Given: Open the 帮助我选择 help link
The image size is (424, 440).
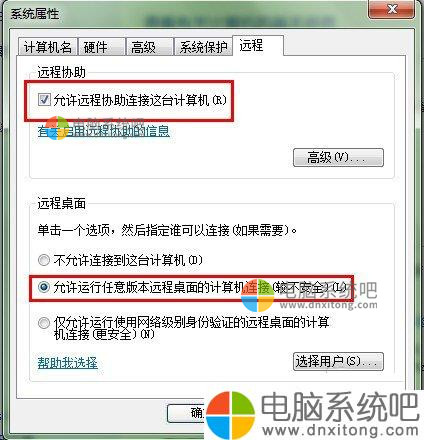Looking at the screenshot, I should [x=68, y=363].
